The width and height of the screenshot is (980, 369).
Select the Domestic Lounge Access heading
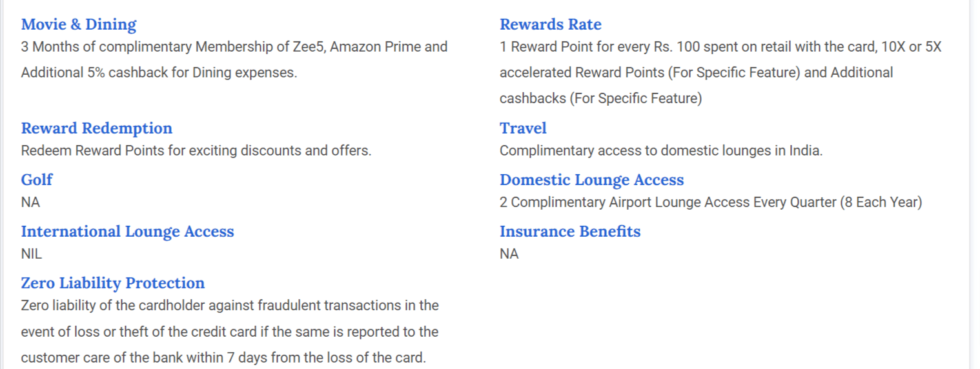click(591, 179)
